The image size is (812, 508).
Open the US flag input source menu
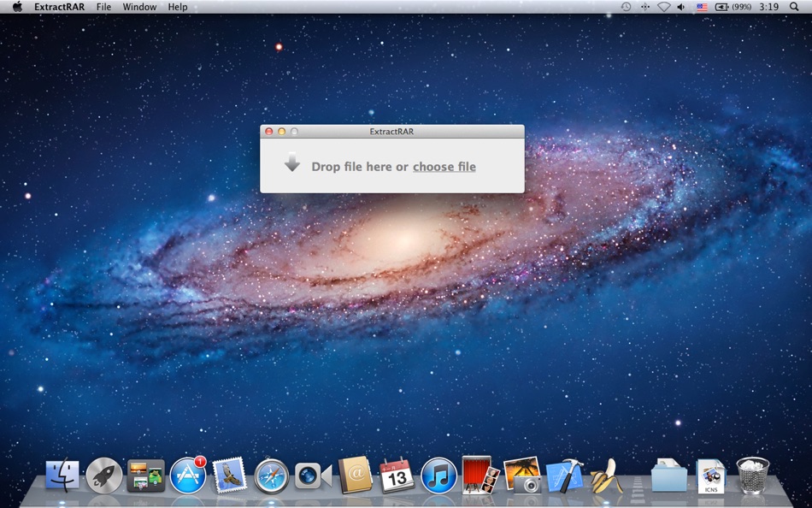click(x=702, y=7)
